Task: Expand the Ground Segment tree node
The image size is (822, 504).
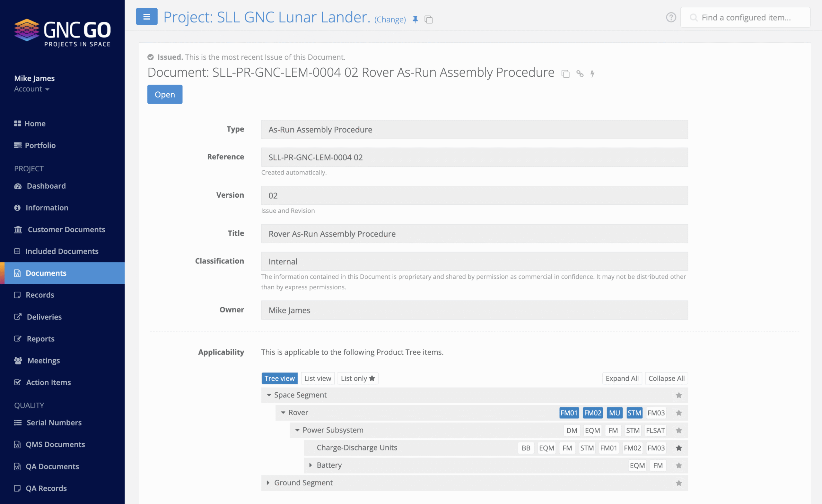Action: coord(268,482)
